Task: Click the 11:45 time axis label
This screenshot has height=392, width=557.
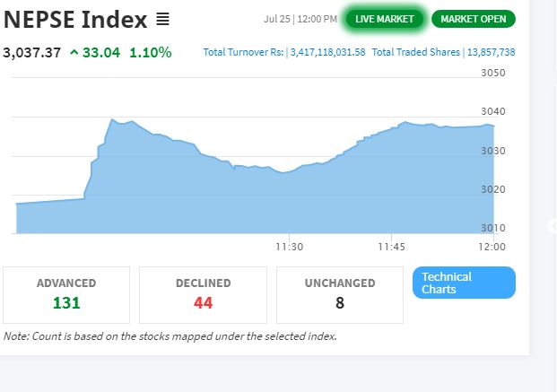Action: click(x=391, y=247)
